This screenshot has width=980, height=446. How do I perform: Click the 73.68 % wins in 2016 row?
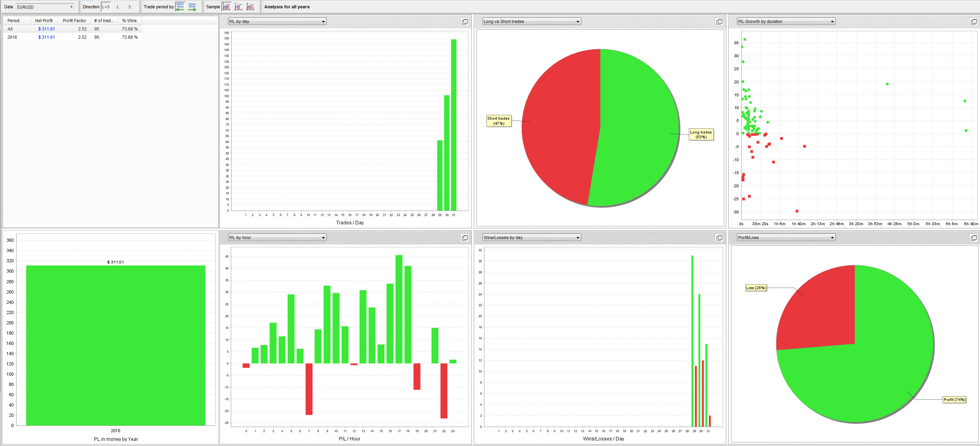pyautogui.click(x=130, y=37)
